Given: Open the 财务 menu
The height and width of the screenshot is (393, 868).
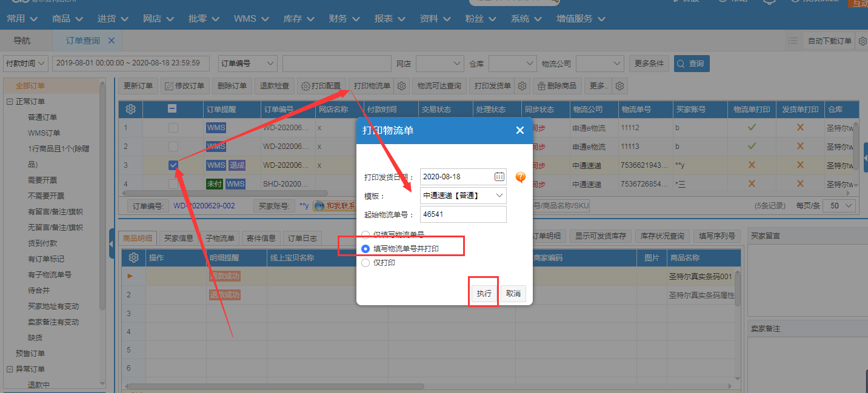Looking at the screenshot, I should (x=343, y=19).
